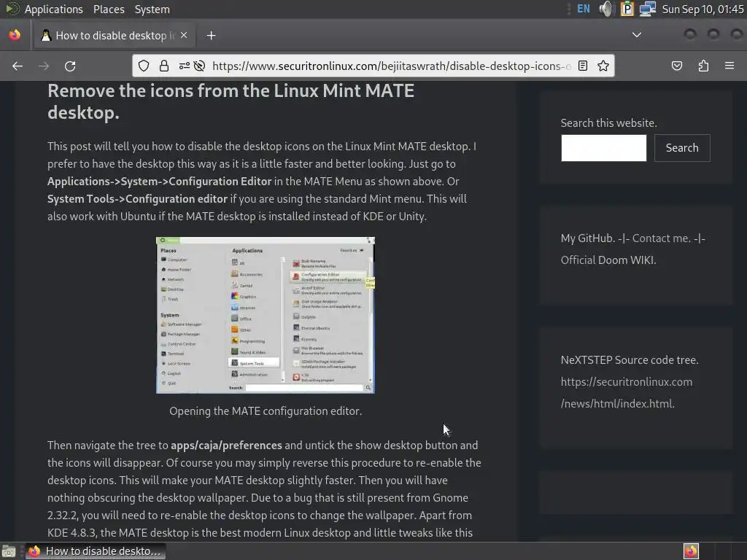
Task: Click 'System Tools->Configuration editor' bold text
Action: click(137, 199)
